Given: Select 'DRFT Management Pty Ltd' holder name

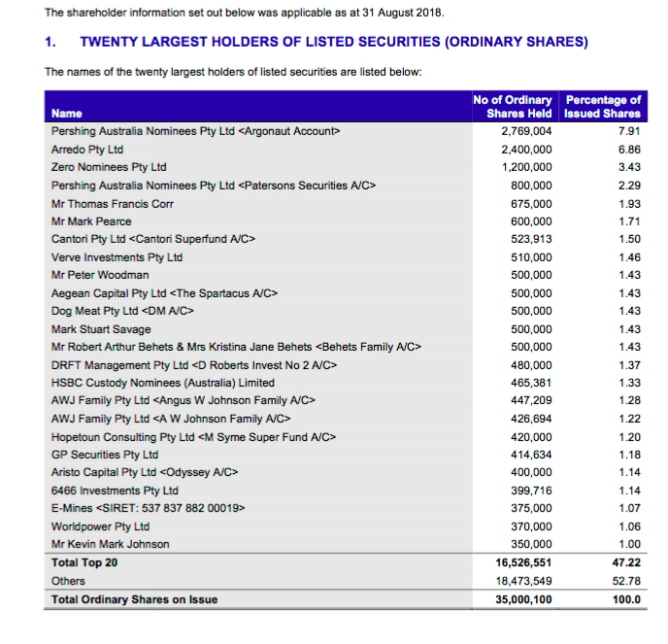Looking at the screenshot, I should click(194, 365).
